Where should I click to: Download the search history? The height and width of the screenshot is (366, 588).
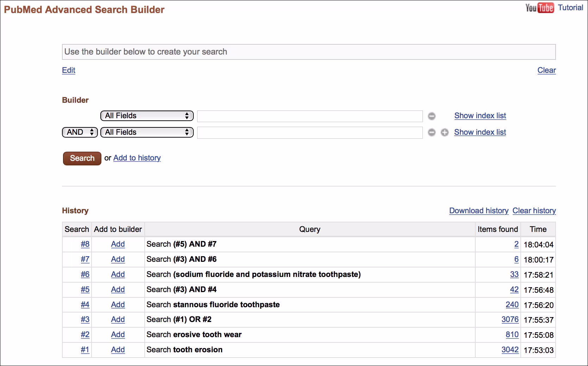coord(478,210)
